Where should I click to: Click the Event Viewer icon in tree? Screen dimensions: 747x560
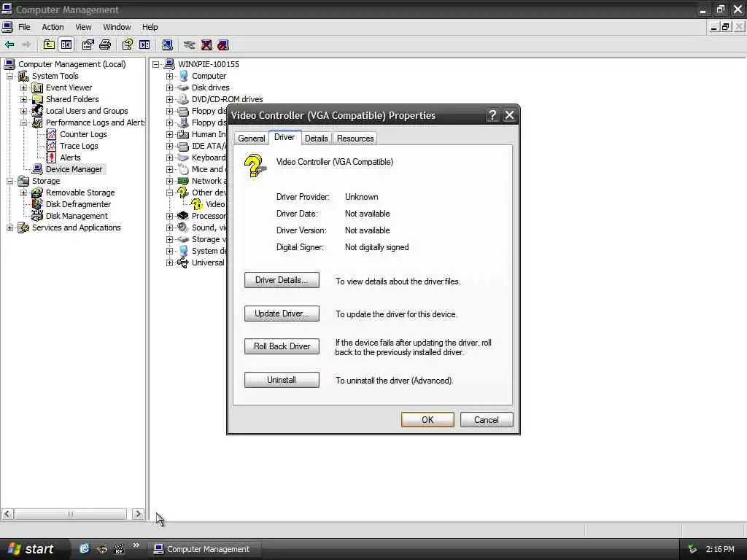pos(37,87)
